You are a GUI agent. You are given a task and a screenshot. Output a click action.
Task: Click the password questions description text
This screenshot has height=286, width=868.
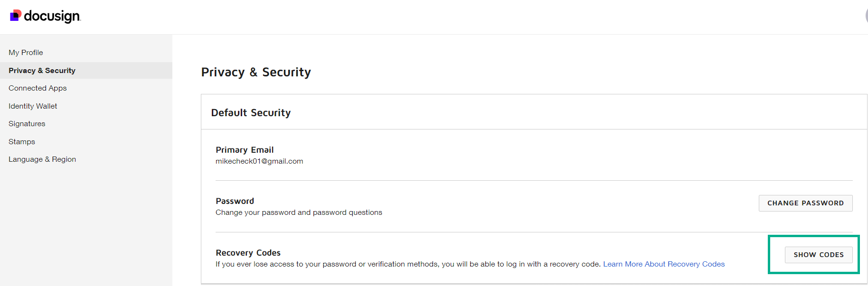click(299, 212)
